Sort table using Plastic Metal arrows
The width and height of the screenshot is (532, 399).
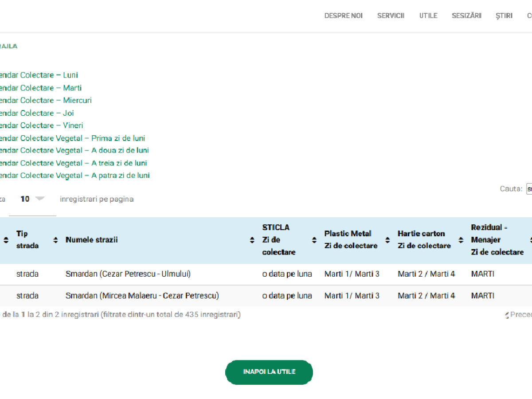click(387, 240)
